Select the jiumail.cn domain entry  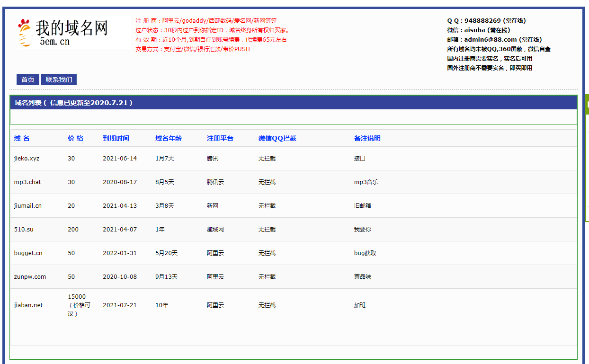[28, 206]
